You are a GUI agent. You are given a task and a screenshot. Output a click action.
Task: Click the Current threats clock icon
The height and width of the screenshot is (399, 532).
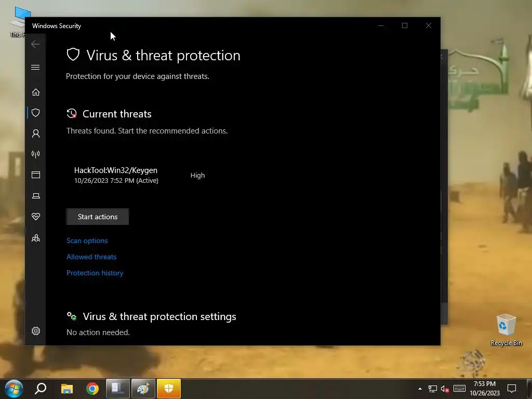[72, 114]
